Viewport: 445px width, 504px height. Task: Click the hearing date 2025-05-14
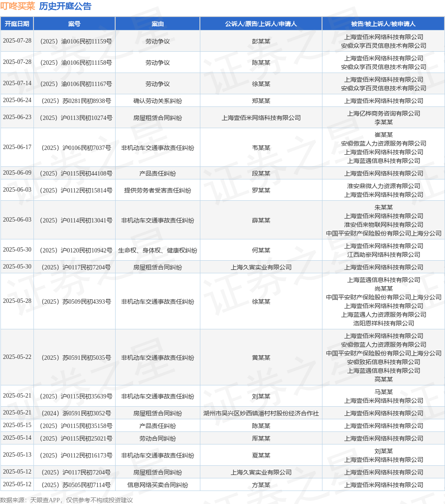[17, 438]
